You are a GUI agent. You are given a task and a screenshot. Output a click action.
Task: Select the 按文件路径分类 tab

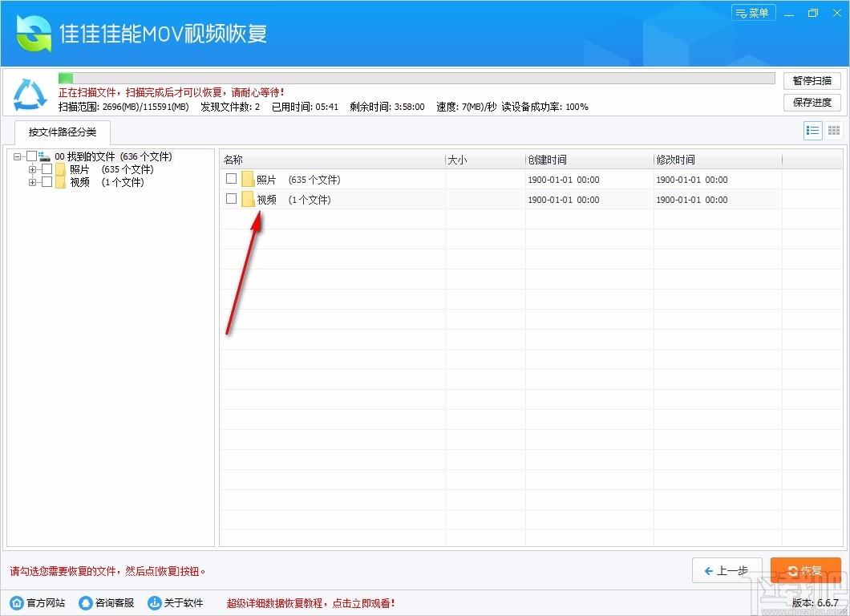point(63,132)
